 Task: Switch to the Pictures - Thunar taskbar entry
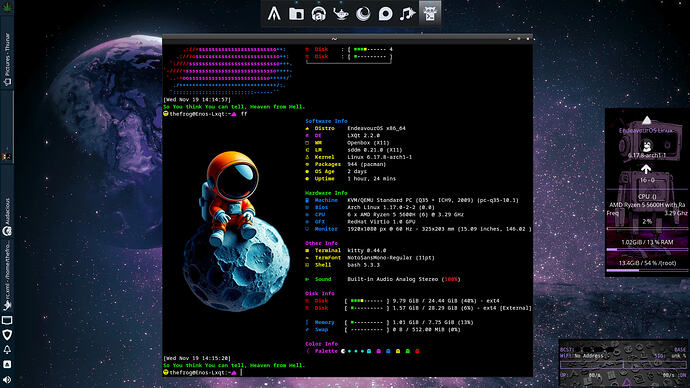pos(7,59)
